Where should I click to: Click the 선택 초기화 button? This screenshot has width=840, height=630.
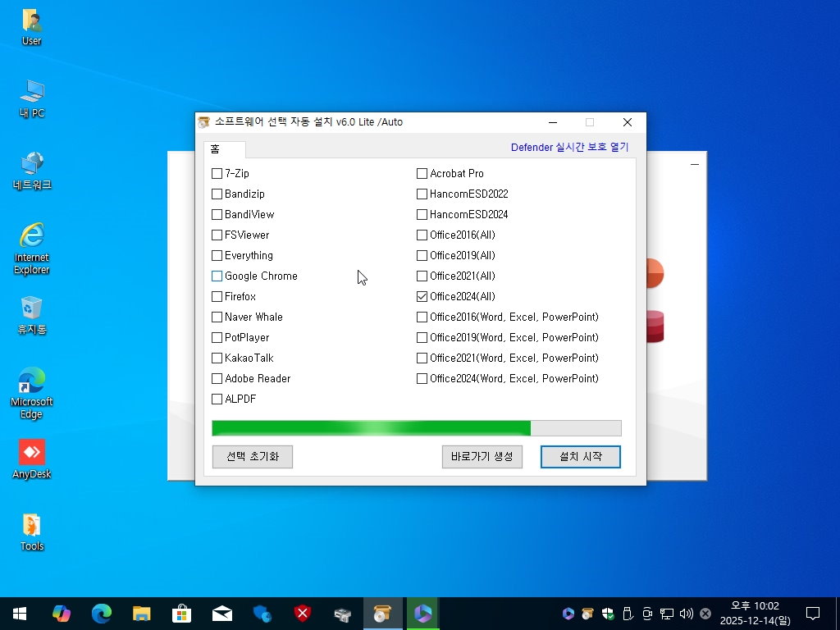pyautogui.click(x=253, y=457)
